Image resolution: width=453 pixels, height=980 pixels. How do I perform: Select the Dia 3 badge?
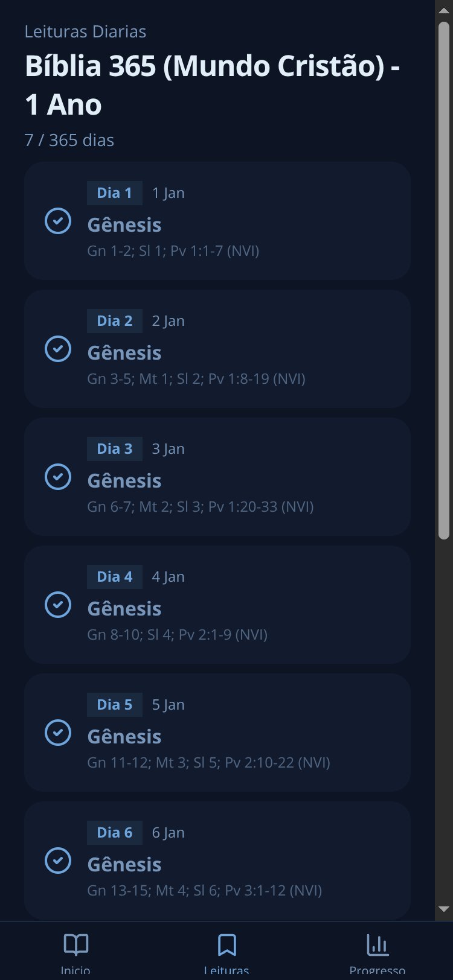pyautogui.click(x=115, y=449)
